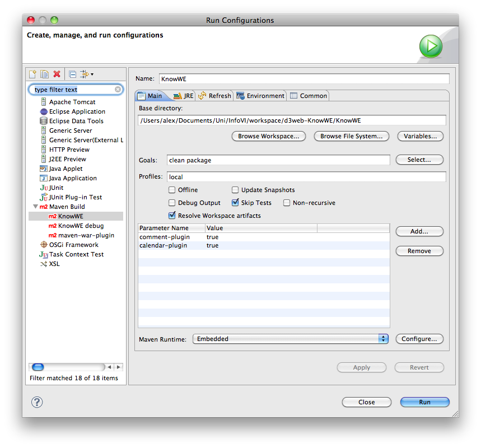Click the scroll-right arrow under the tree
The height and width of the screenshot is (448, 481).
pos(118,367)
